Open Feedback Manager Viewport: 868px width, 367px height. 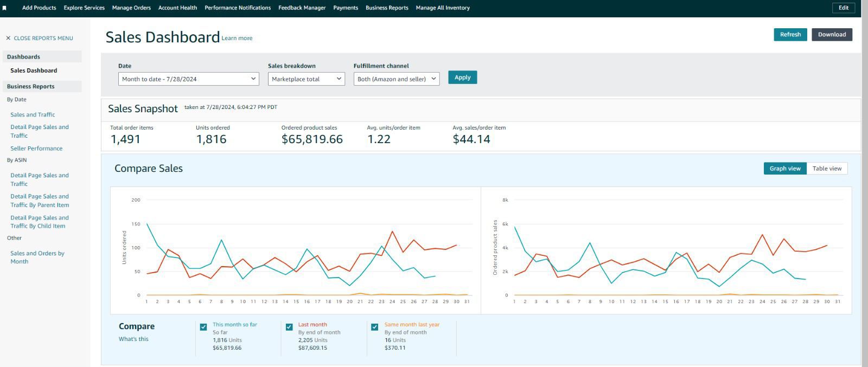click(302, 8)
